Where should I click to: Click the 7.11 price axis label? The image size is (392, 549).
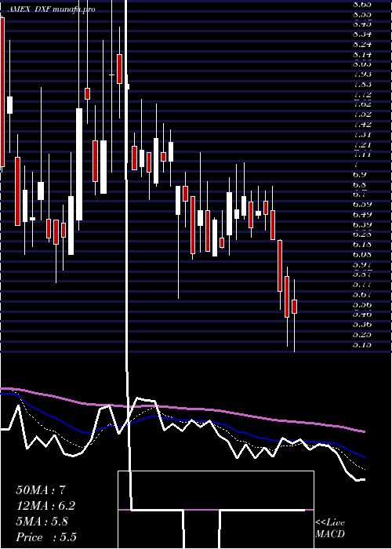tap(362, 154)
